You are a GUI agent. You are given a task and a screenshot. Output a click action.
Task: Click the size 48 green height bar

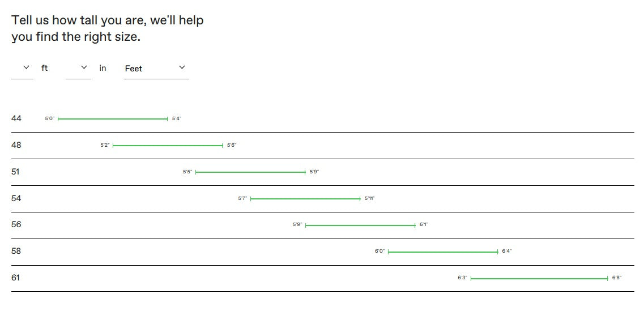[168, 146]
